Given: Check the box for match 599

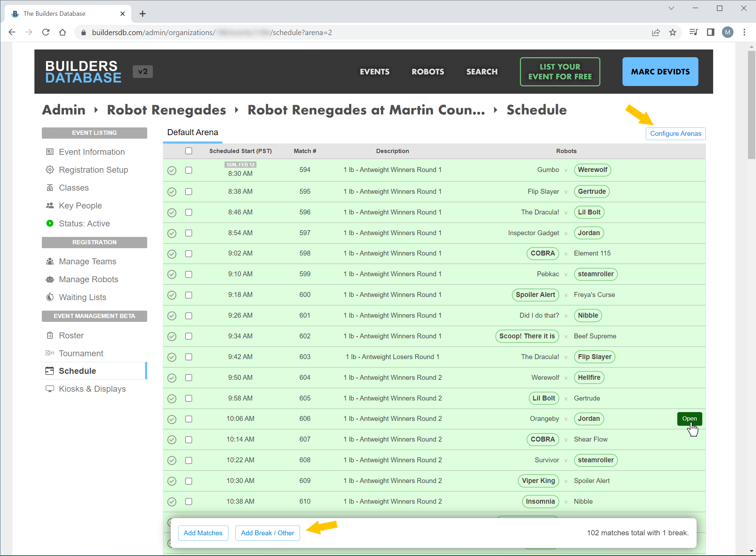Looking at the screenshot, I should pos(189,274).
